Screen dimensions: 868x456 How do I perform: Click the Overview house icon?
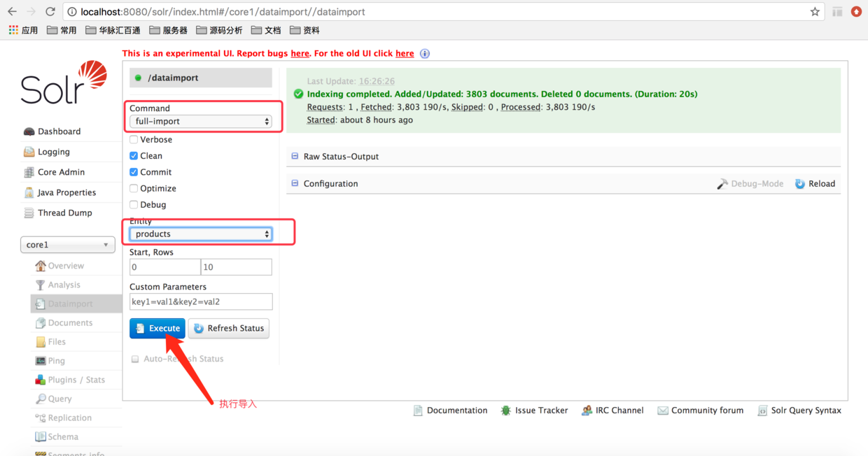(x=41, y=266)
